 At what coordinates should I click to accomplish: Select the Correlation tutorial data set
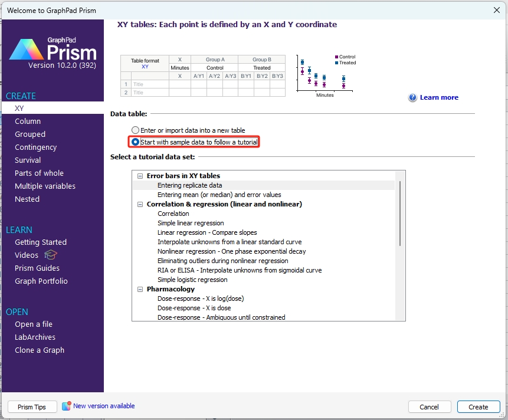[x=173, y=214]
